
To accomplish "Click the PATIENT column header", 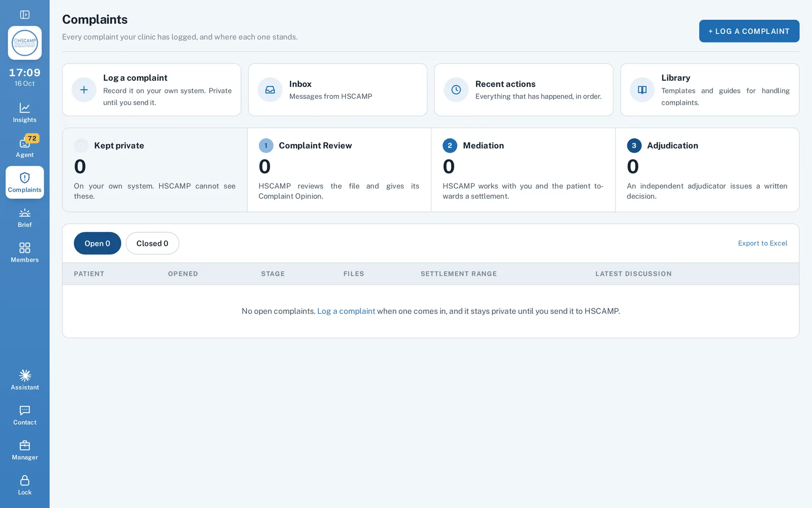I will (x=89, y=274).
